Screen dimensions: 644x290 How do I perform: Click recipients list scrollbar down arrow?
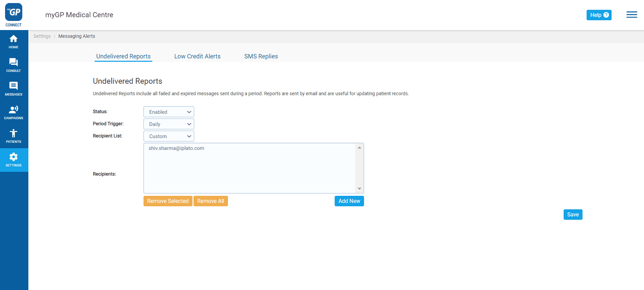pyautogui.click(x=359, y=189)
